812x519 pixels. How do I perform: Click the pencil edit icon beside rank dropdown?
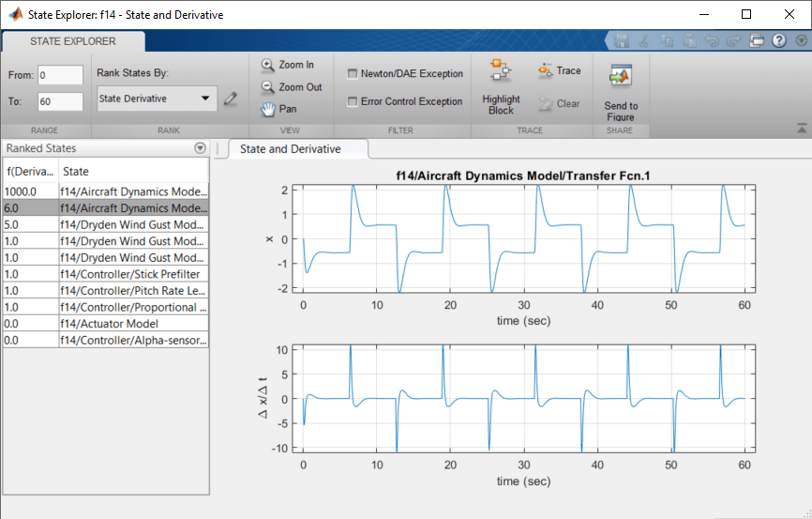230,98
